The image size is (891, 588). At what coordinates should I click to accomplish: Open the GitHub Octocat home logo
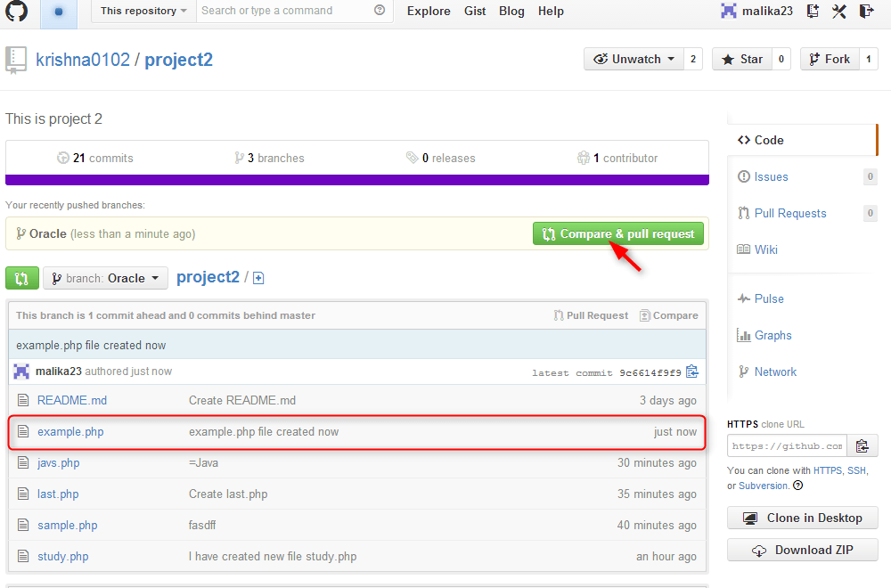pos(16,11)
